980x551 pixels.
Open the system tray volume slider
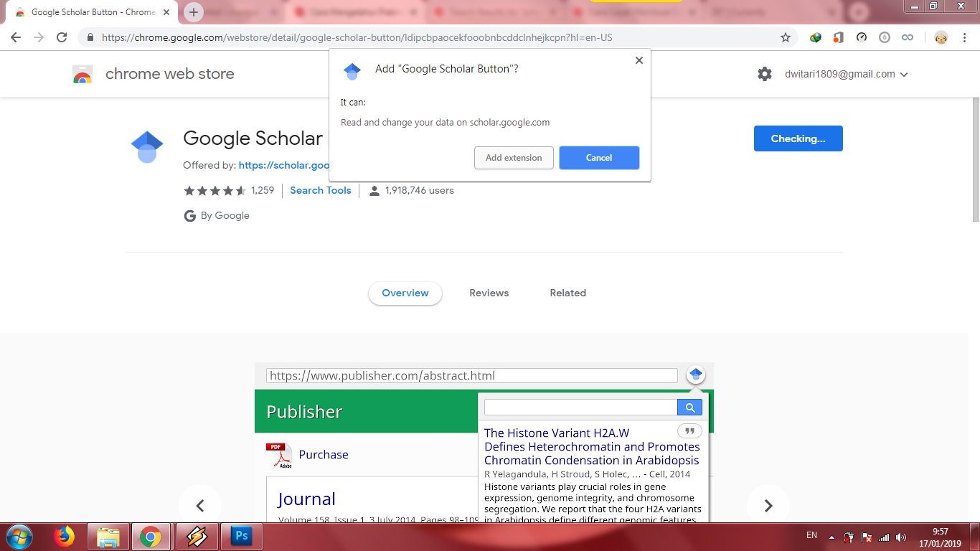point(902,536)
